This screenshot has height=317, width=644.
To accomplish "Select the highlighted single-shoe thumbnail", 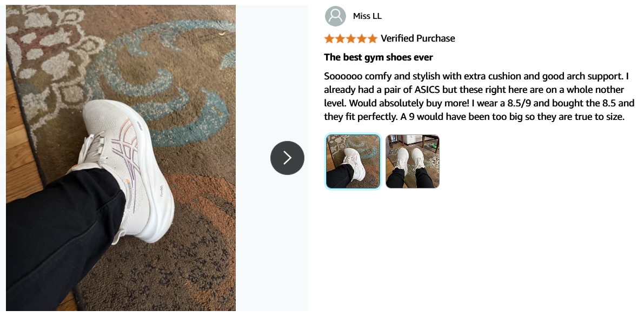I will pyautogui.click(x=353, y=161).
